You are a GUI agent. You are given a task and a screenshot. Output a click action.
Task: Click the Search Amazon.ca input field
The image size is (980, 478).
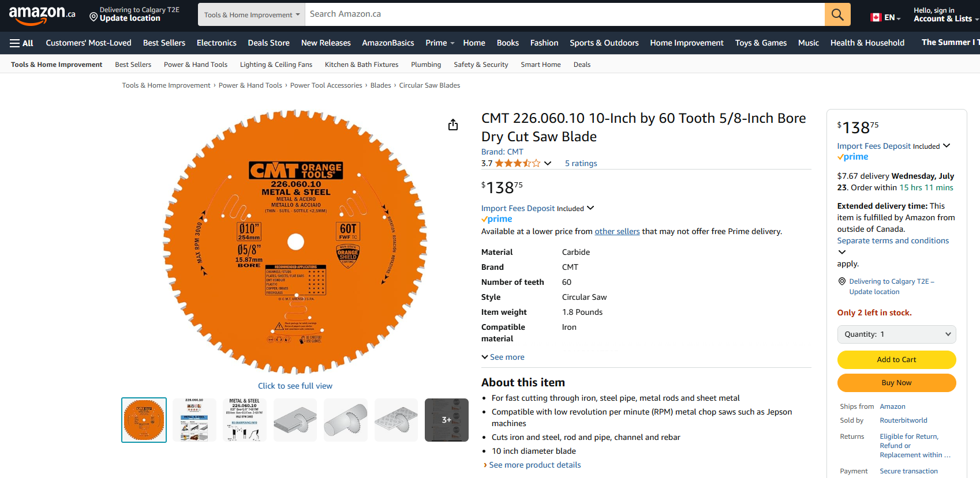pyautogui.click(x=564, y=14)
